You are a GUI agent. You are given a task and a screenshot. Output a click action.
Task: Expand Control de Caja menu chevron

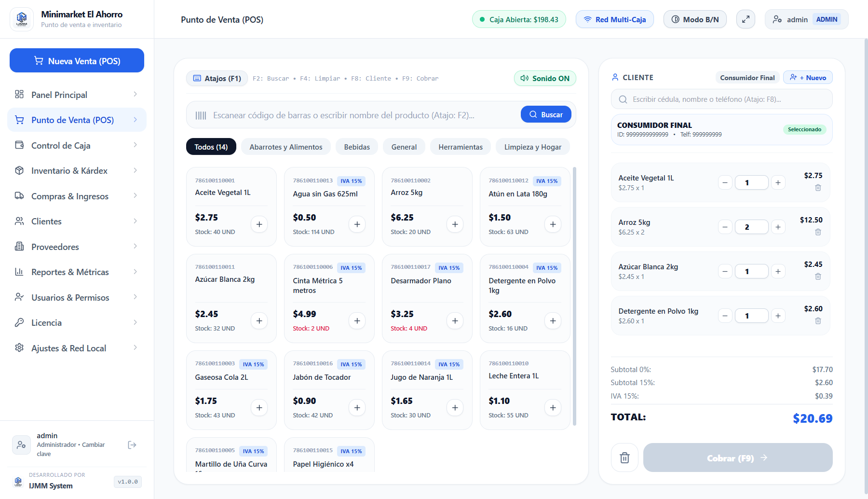point(135,145)
